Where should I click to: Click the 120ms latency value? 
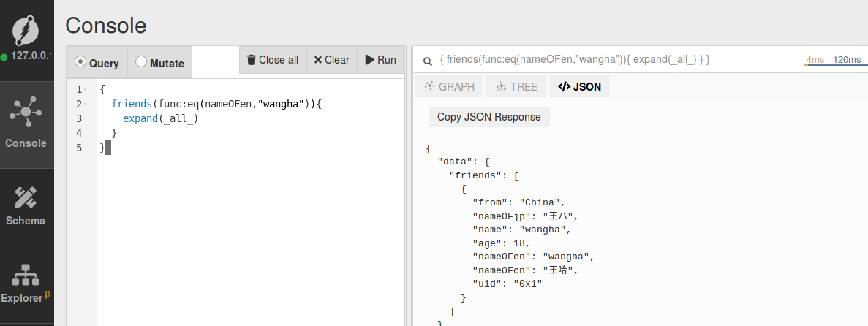point(847,60)
